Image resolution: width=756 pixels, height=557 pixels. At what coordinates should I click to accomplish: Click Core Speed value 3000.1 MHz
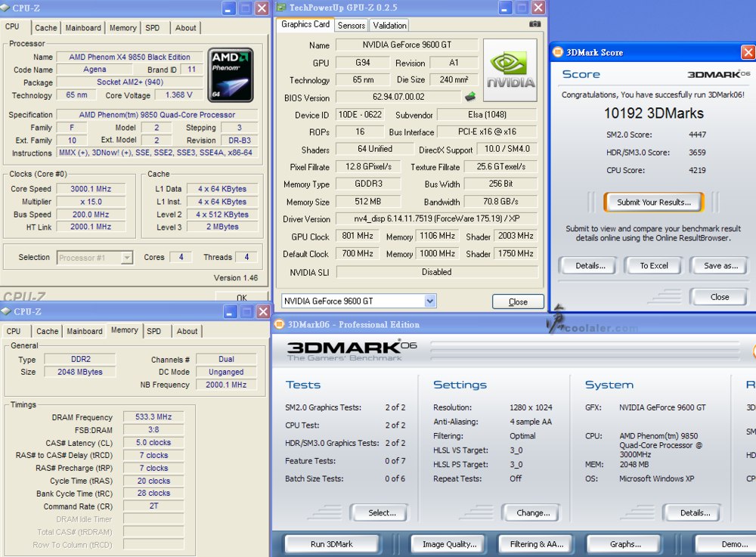[91, 189]
